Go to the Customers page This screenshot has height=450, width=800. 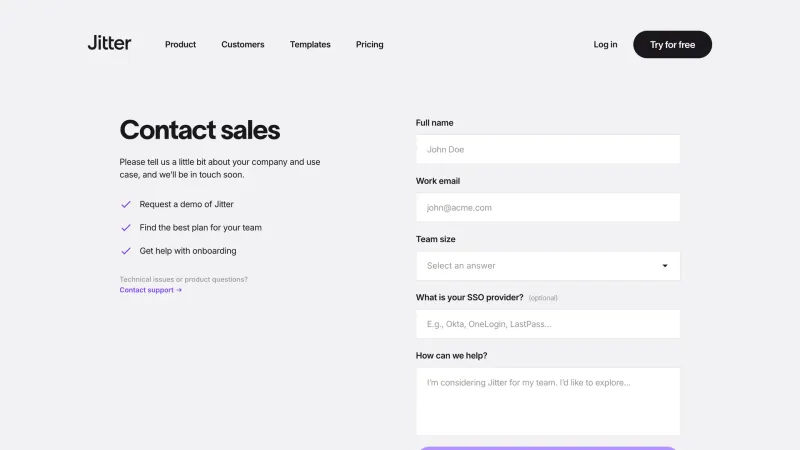[x=243, y=44]
